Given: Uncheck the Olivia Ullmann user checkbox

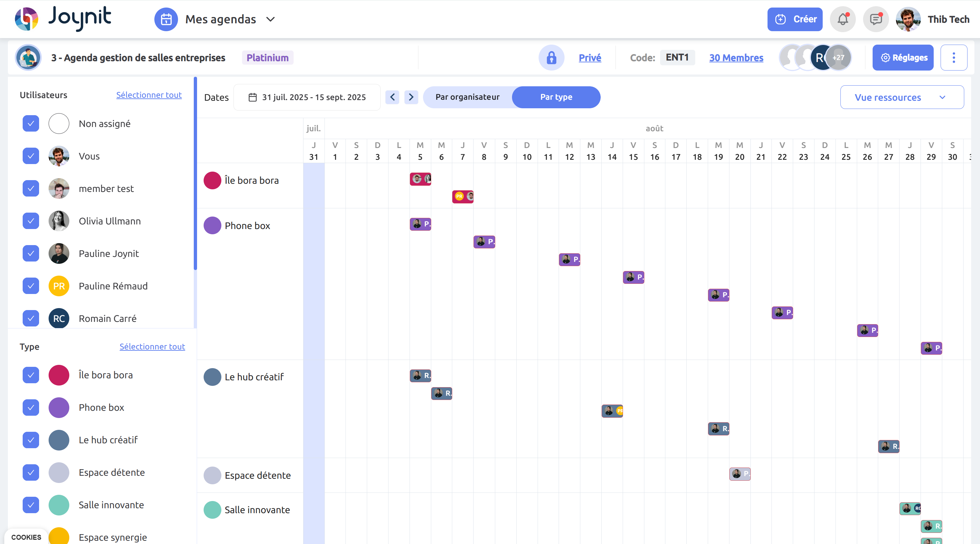Looking at the screenshot, I should tap(31, 221).
